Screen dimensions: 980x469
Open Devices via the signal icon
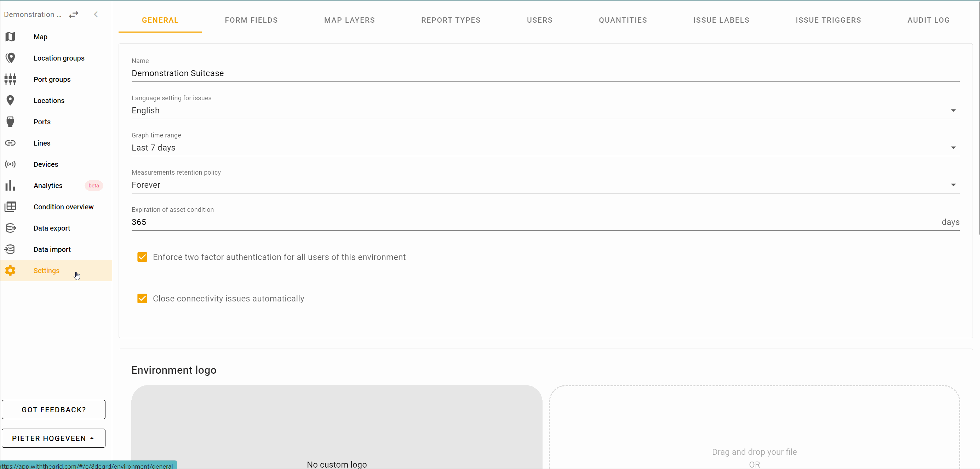click(10, 164)
